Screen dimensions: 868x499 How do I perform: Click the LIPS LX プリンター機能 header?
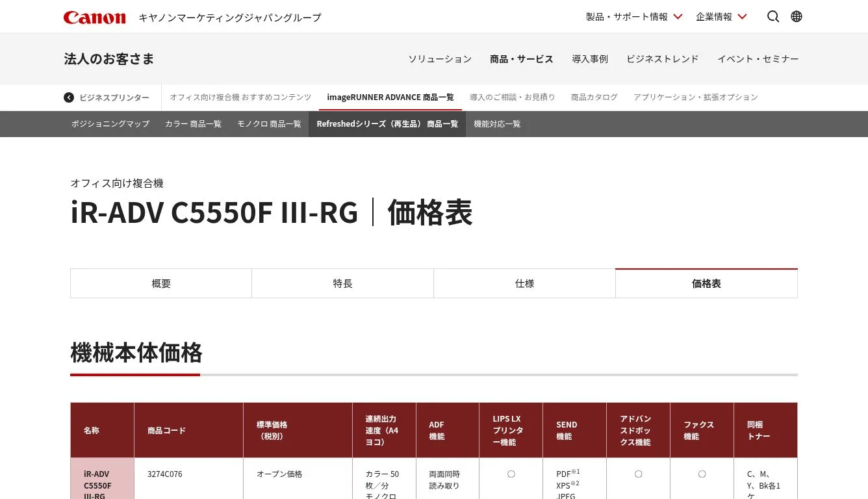[x=512, y=430]
